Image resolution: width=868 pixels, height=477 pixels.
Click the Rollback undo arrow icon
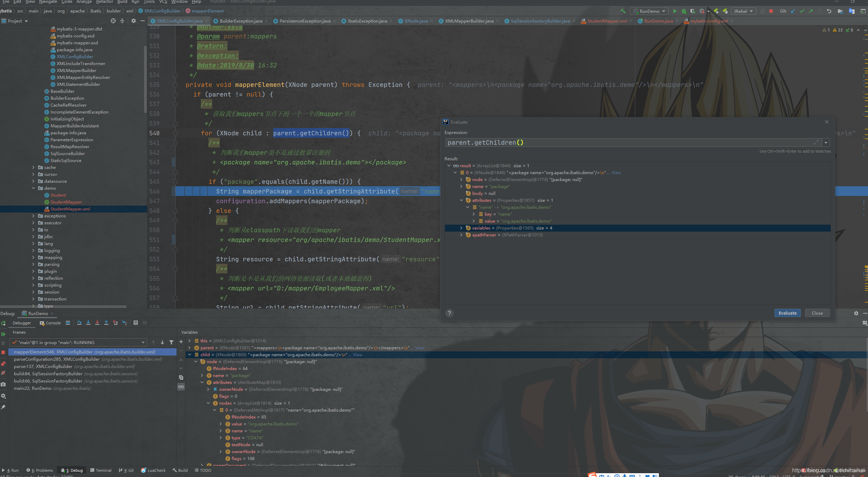pos(829,11)
